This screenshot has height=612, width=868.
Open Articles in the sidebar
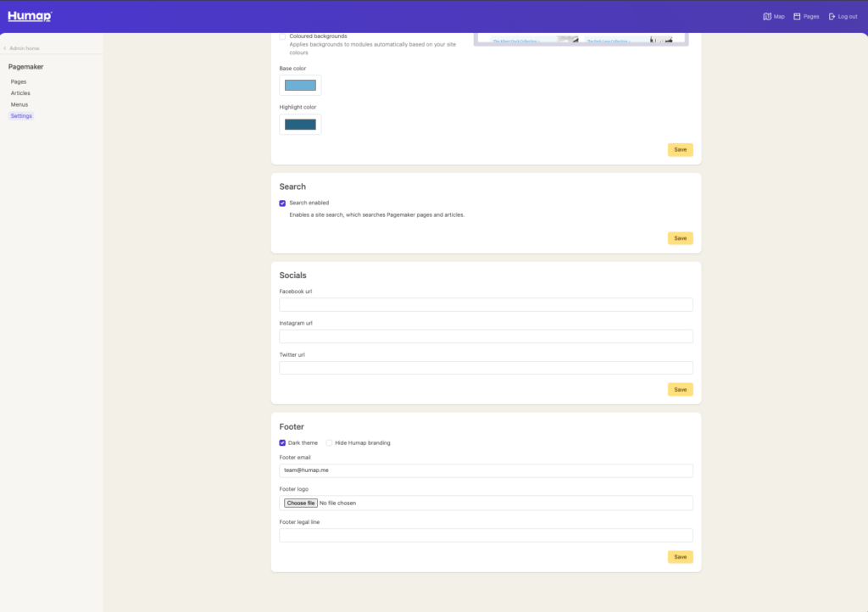point(20,93)
